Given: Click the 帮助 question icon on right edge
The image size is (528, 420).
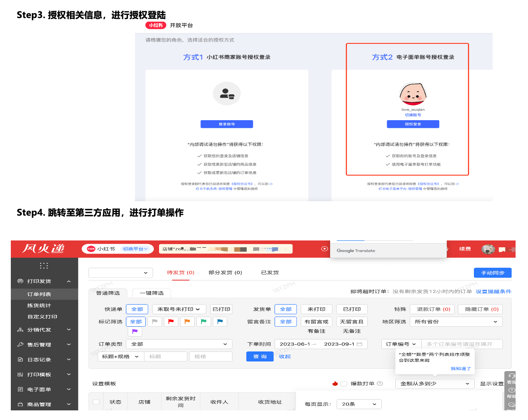Looking at the screenshot, I should point(512,390).
